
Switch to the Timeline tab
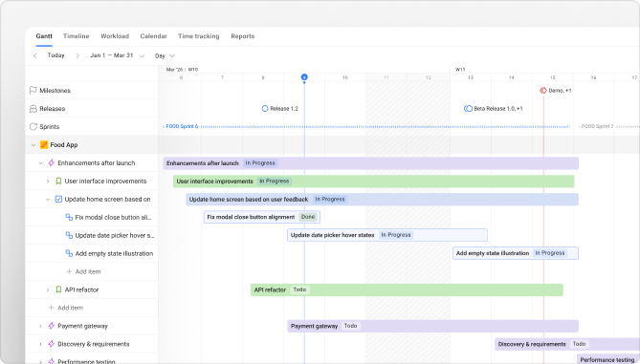pyautogui.click(x=76, y=36)
